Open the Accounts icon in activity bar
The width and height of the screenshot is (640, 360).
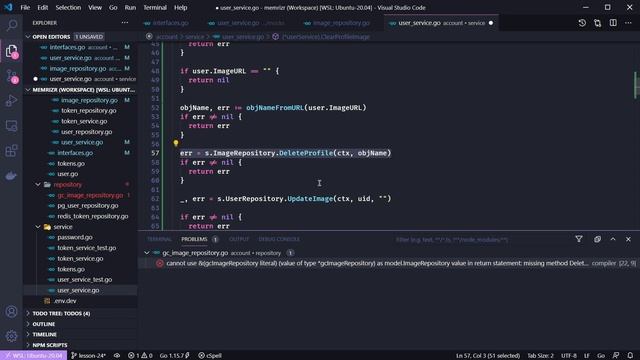(11, 311)
